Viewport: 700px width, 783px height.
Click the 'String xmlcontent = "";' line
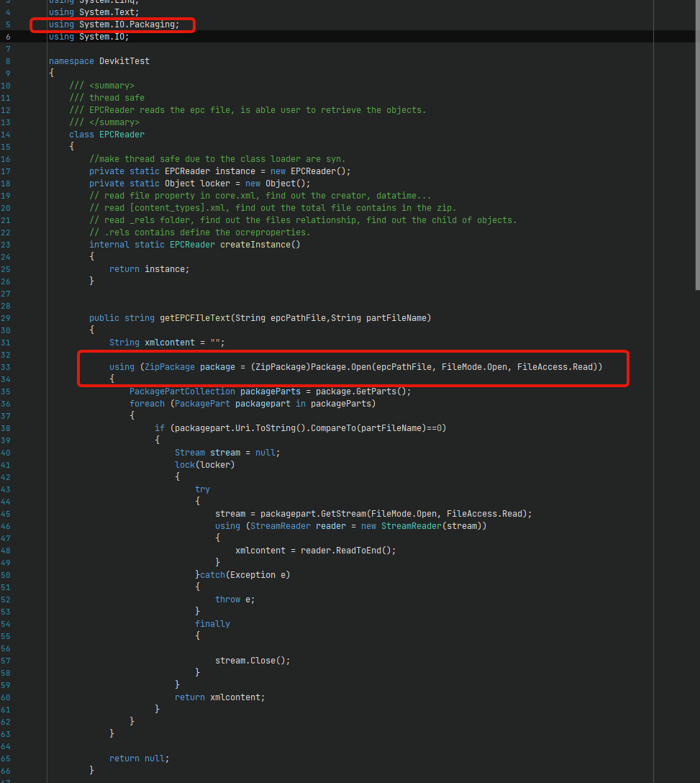click(167, 343)
